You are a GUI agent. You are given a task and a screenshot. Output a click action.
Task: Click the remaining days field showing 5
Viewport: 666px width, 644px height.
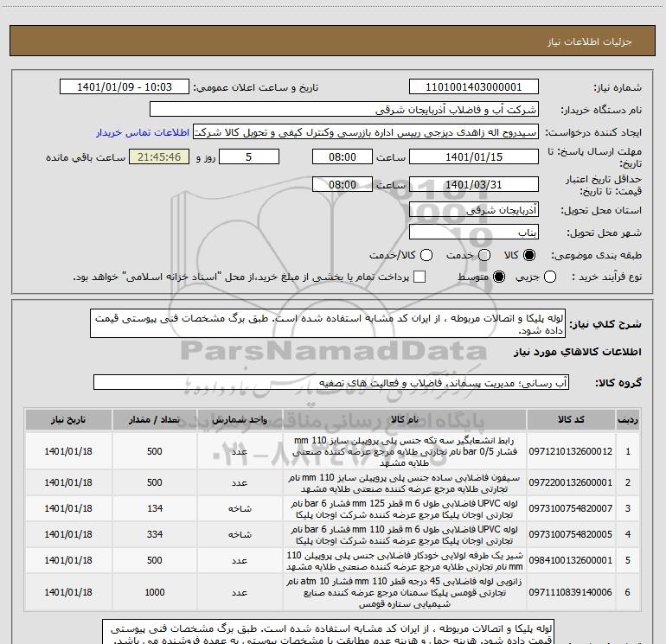(x=249, y=157)
